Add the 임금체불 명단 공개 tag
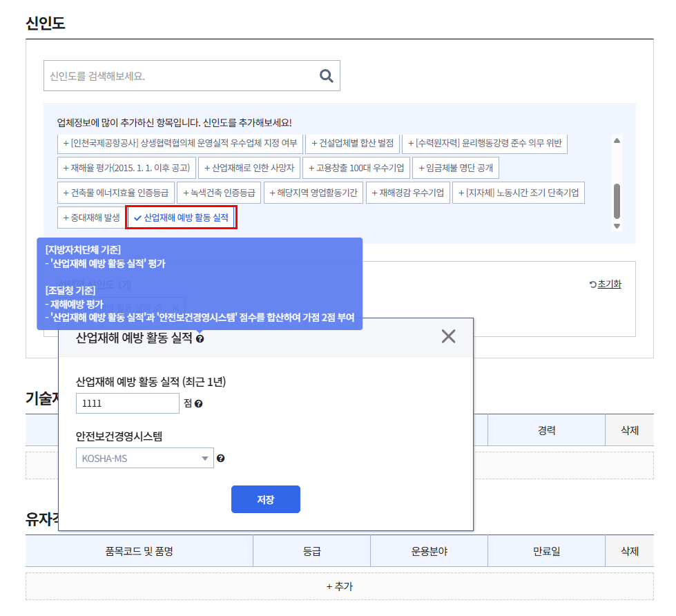Image resolution: width=676 pixels, height=616 pixels. [456, 168]
